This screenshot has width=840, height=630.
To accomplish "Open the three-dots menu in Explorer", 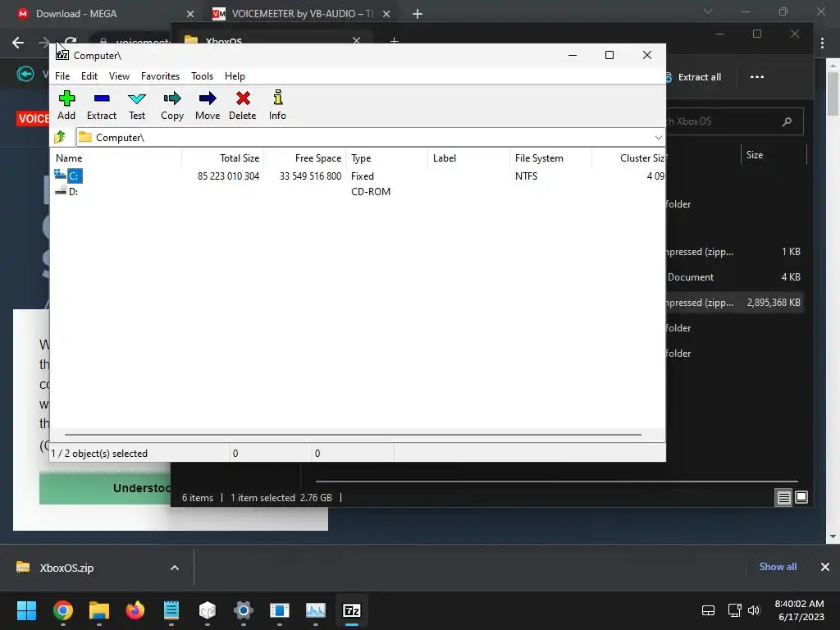I will pyautogui.click(x=757, y=77).
